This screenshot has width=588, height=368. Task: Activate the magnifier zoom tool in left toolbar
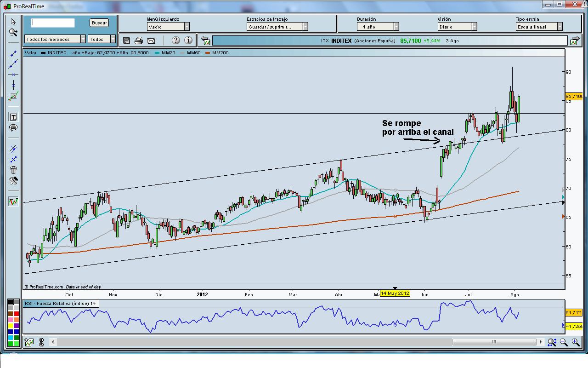point(13,32)
